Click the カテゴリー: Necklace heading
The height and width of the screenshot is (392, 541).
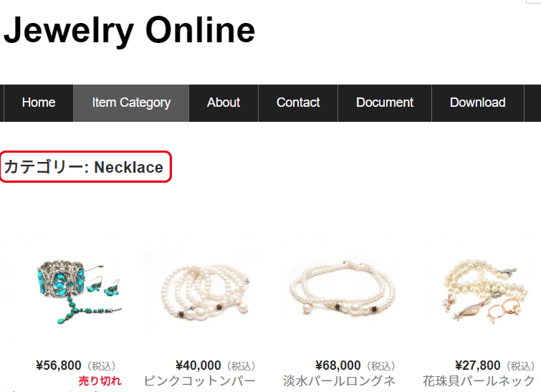point(84,167)
